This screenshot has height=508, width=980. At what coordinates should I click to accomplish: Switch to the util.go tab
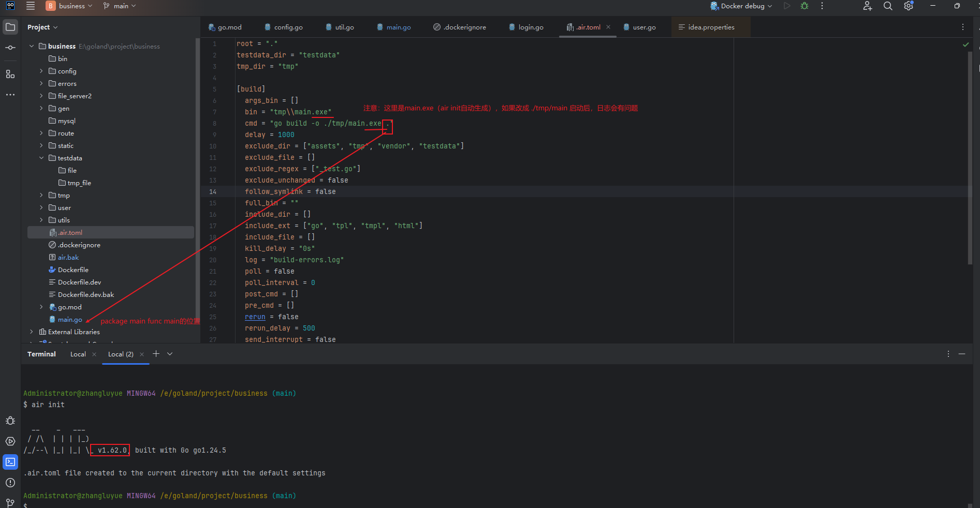coord(340,27)
